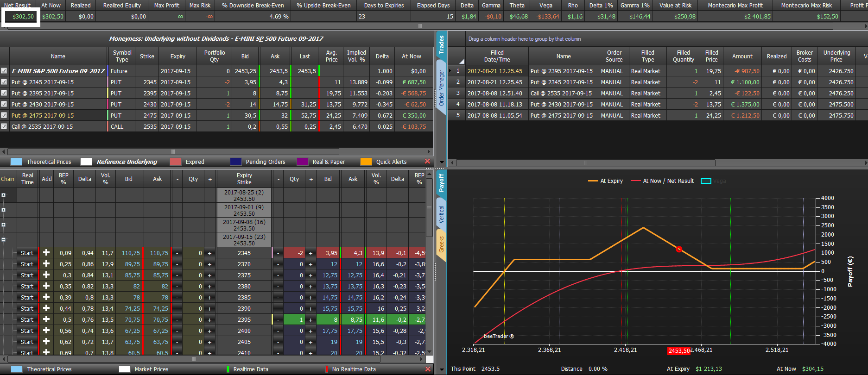
Task: Increase put quantity for strike 2370
Action: (x=310, y=264)
